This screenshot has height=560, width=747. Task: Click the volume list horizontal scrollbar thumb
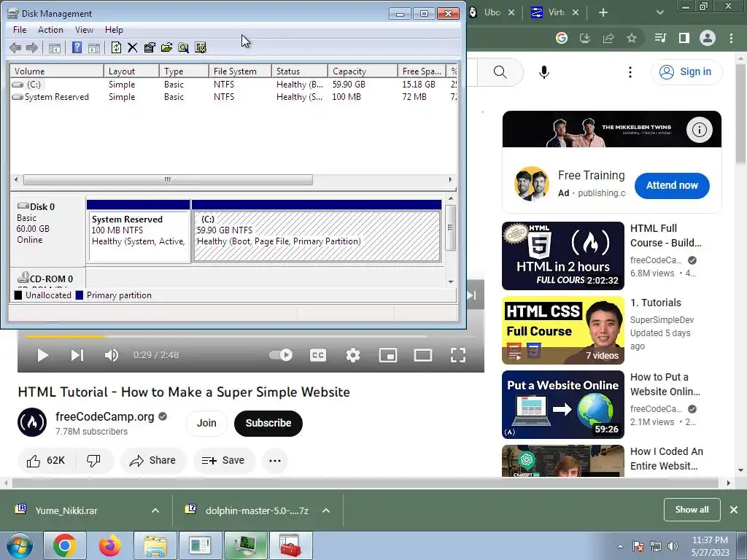[169, 179]
